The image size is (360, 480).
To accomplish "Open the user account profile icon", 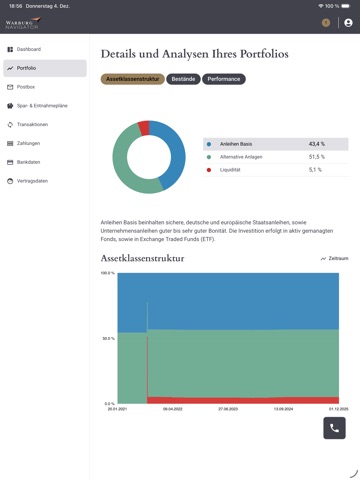I will pos(348,23).
